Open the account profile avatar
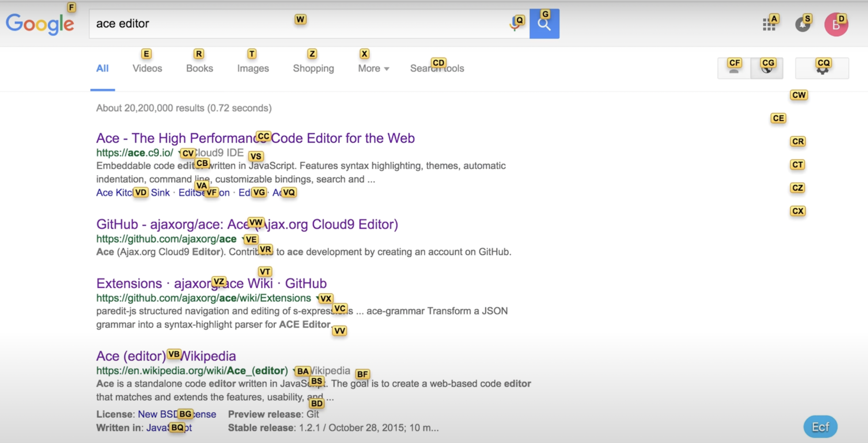The image size is (868, 443). 836,25
